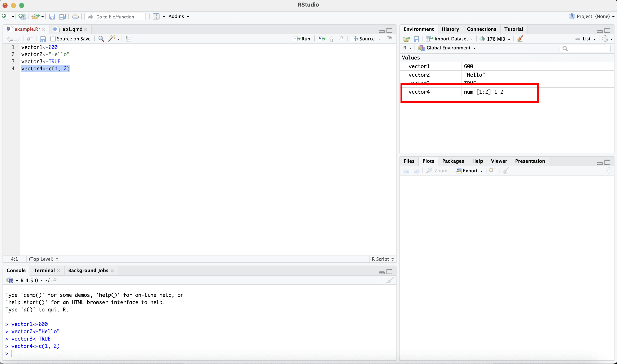Expand the Global Environment dropdown
The width and height of the screenshot is (617, 364).
(448, 48)
